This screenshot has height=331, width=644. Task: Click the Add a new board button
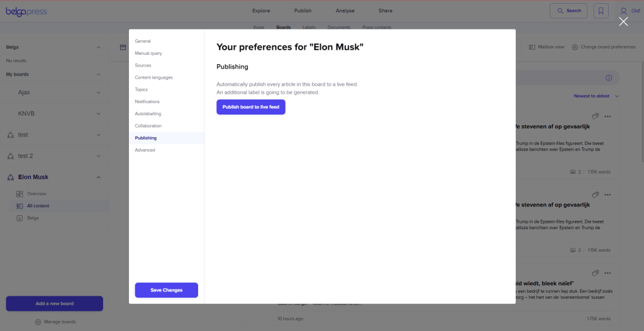pos(54,303)
